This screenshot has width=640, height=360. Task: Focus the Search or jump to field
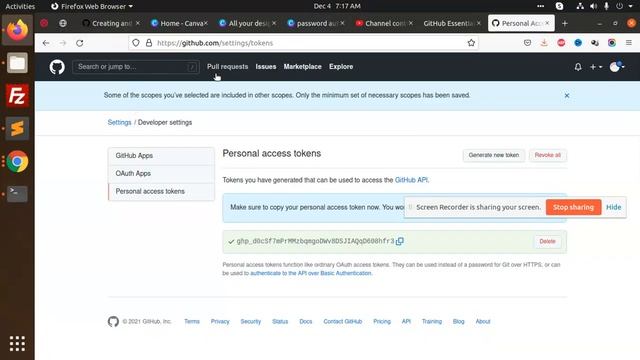click(x=136, y=67)
